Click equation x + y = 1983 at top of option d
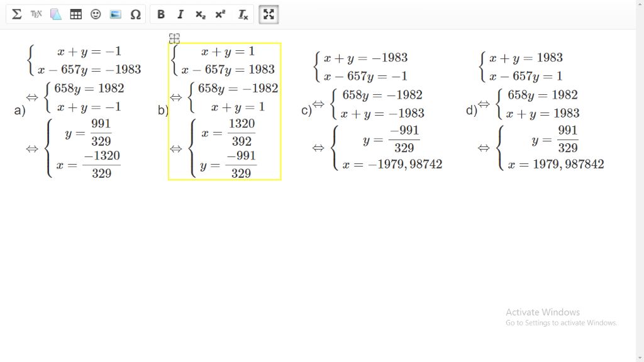Image resolution: width=644 pixels, height=362 pixels. click(x=526, y=58)
